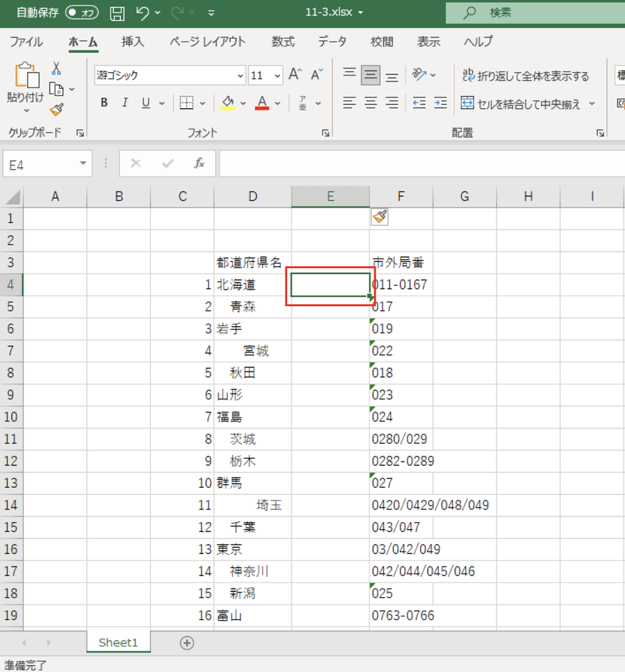Click the Increase Font Size icon
The height and width of the screenshot is (672, 625).
tap(295, 75)
